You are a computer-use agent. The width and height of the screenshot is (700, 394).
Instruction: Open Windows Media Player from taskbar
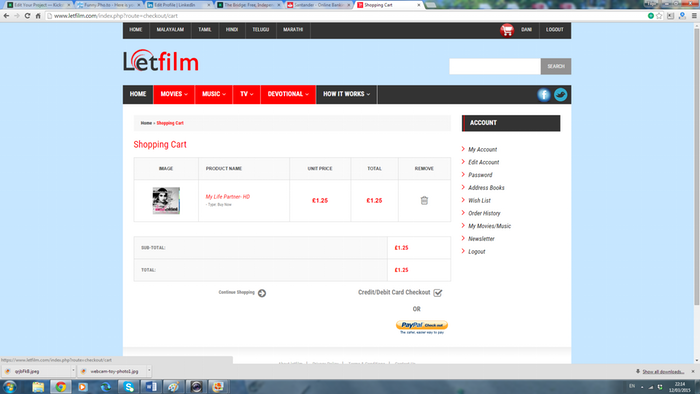83,386
